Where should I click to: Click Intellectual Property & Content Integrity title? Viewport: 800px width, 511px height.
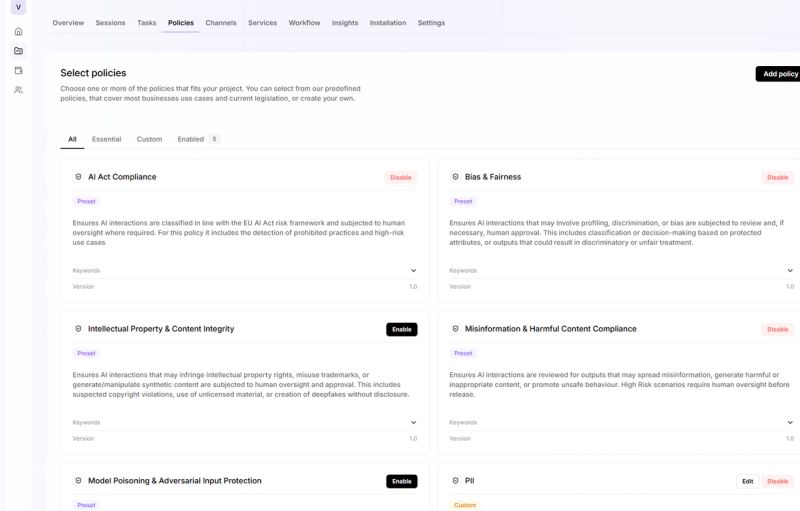(161, 329)
